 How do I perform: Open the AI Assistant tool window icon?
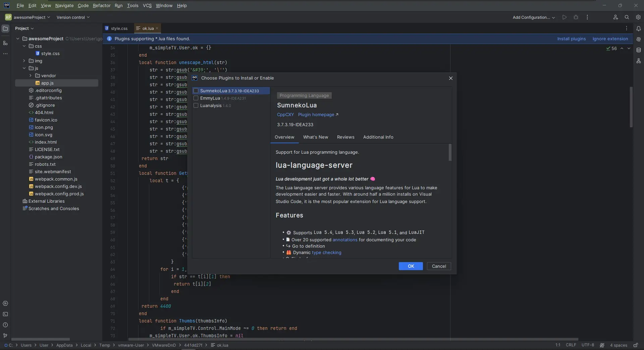(639, 39)
